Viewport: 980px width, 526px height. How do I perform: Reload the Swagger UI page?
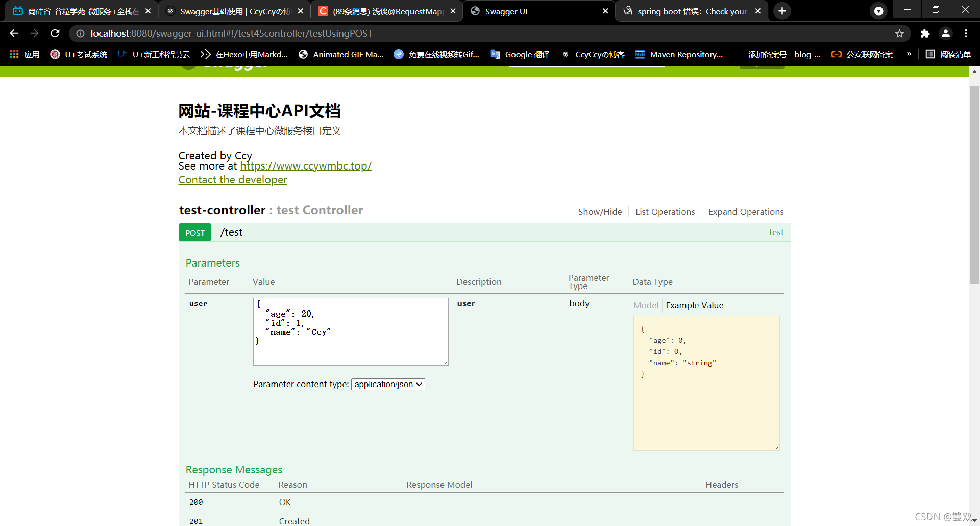point(55,33)
